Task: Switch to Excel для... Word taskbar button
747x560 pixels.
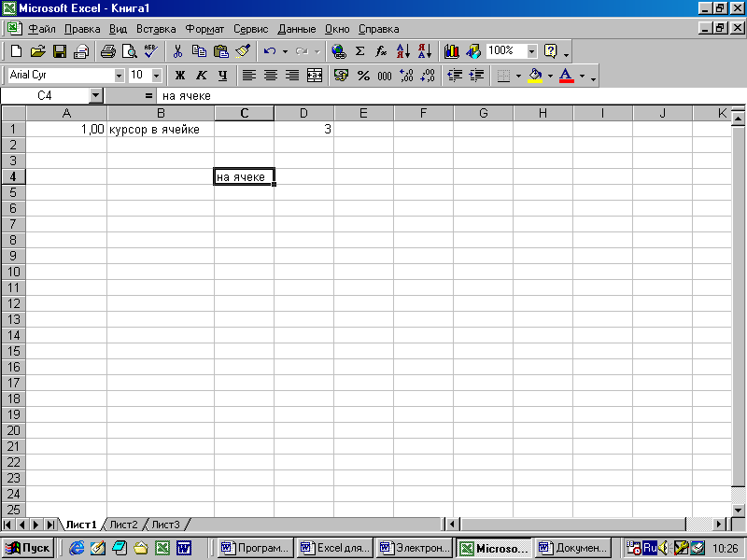Action: (x=335, y=548)
